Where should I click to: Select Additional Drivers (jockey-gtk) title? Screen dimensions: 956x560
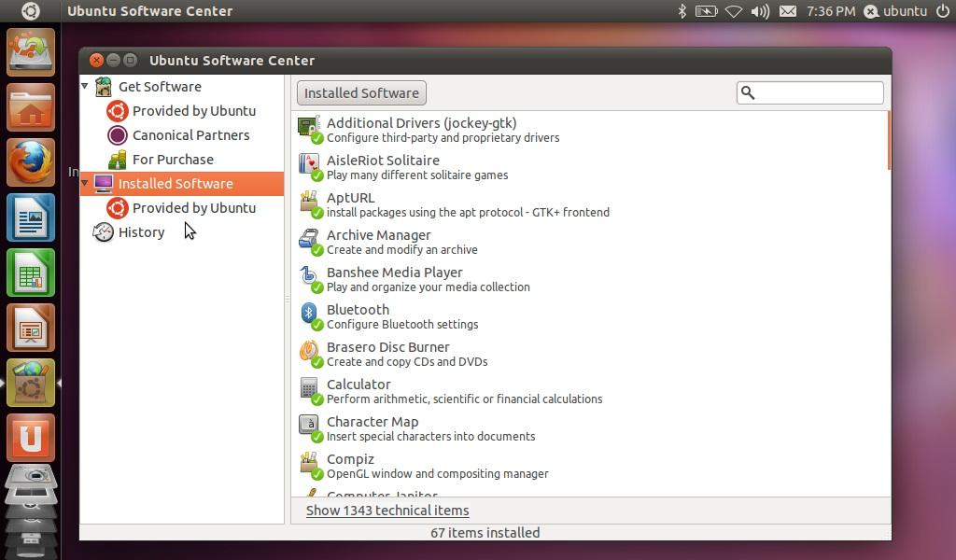pyautogui.click(x=421, y=122)
